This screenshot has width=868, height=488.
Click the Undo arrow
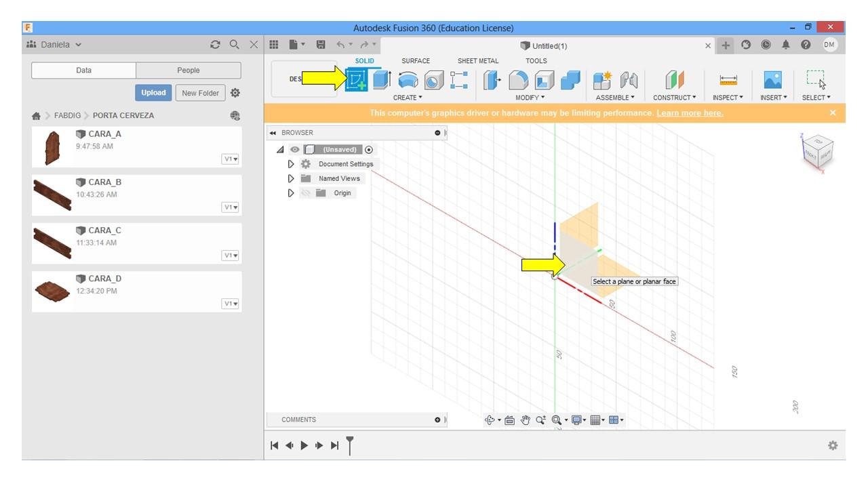click(x=340, y=45)
